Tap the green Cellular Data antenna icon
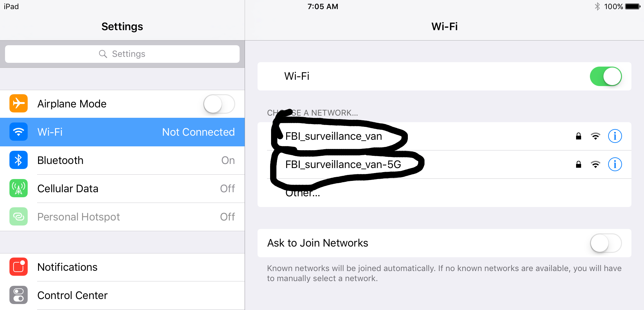This screenshot has width=644, height=310. (x=19, y=188)
